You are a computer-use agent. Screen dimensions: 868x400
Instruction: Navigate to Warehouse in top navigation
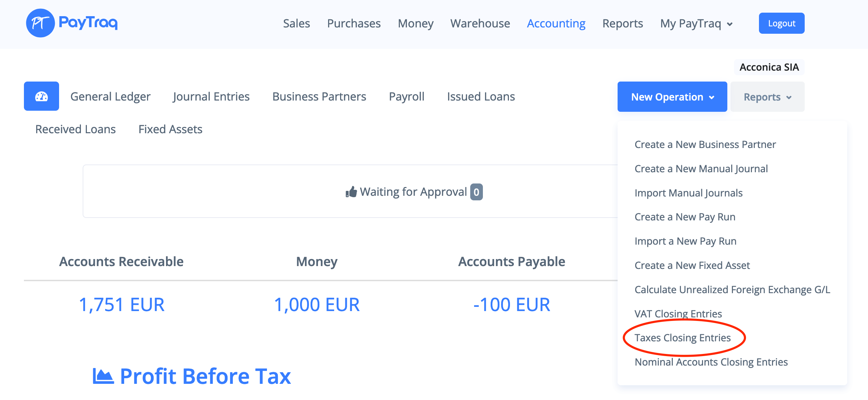[x=480, y=24]
